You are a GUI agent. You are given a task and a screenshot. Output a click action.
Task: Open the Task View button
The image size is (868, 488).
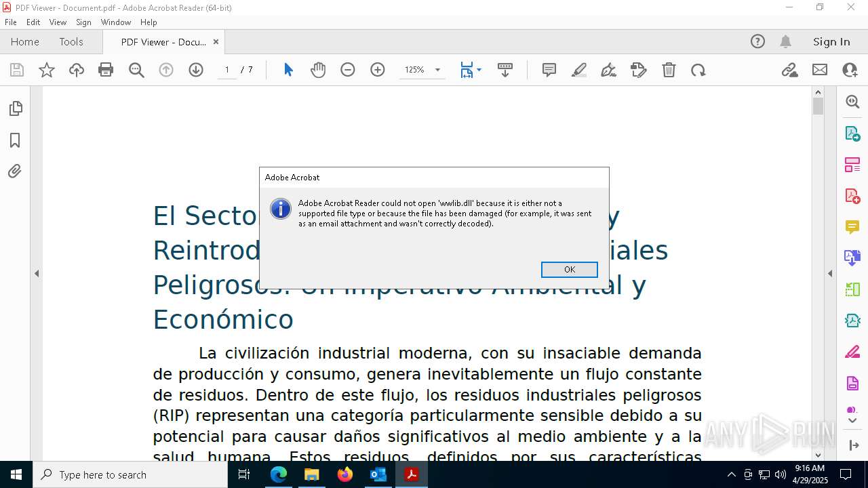pyautogui.click(x=244, y=474)
